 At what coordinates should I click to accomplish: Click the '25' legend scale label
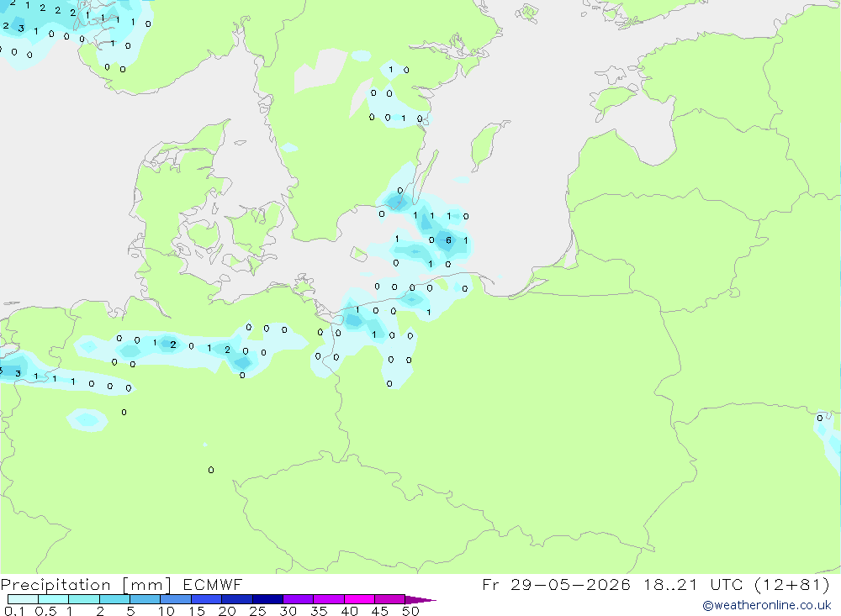pyautogui.click(x=257, y=611)
